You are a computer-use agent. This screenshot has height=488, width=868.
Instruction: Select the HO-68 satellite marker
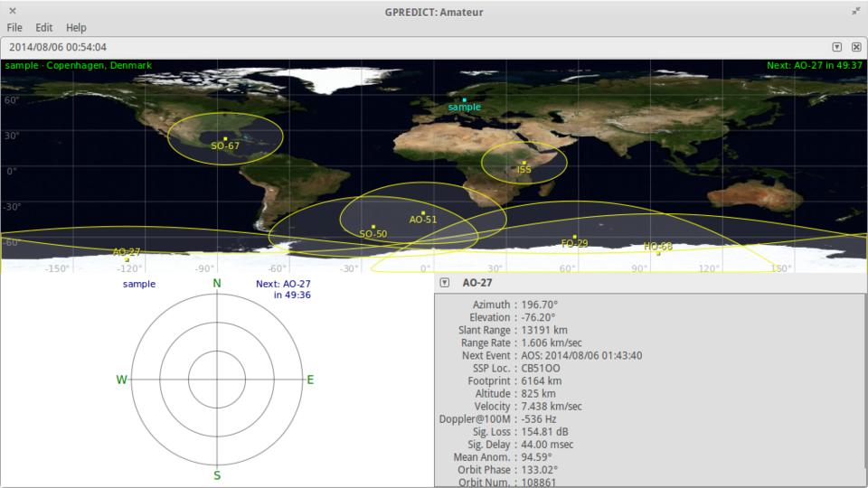tap(658, 253)
